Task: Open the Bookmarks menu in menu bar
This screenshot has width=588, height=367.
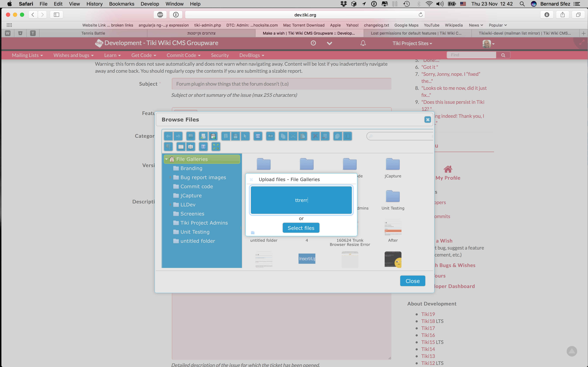Action: coord(121,4)
